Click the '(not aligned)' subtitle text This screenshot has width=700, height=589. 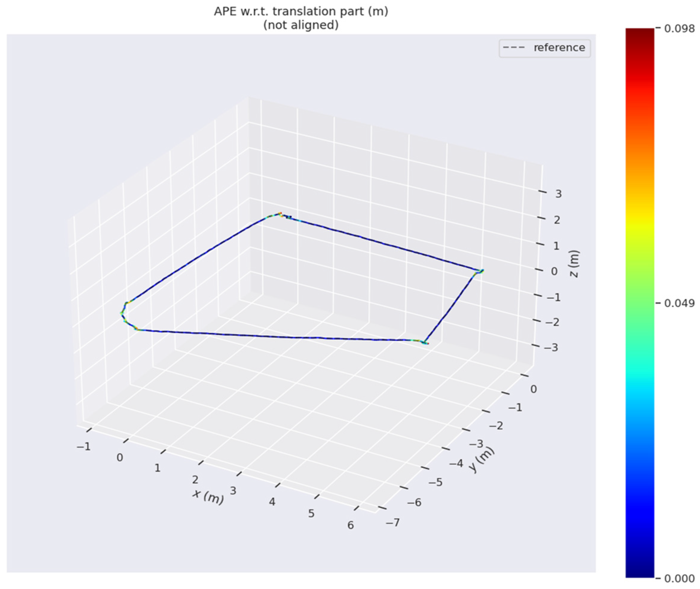[x=301, y=25]
